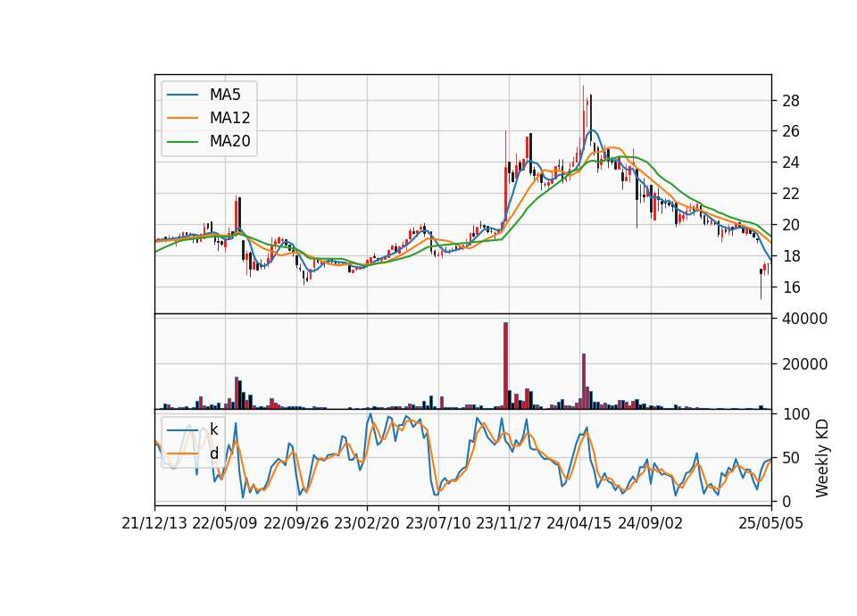The width and height of the screenshot is (857, 616).
Task: Click the green MA20 legend line sample
Action: coord(182,142)
